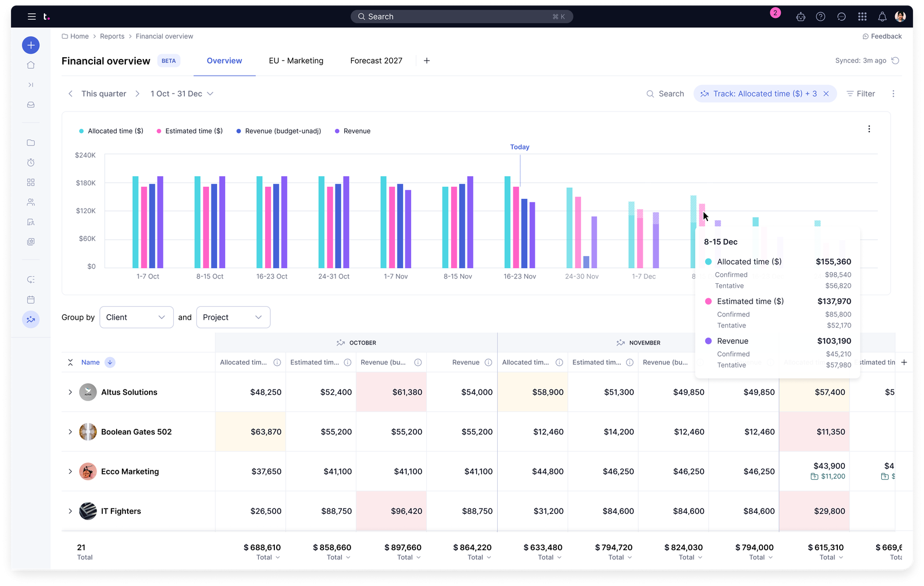Open the timer stopwatch icon in the sidebar

coord(31,162)
